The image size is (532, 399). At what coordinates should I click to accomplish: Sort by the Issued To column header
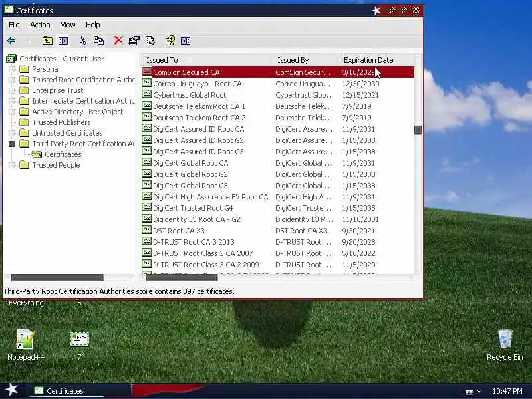click(205, 60)
